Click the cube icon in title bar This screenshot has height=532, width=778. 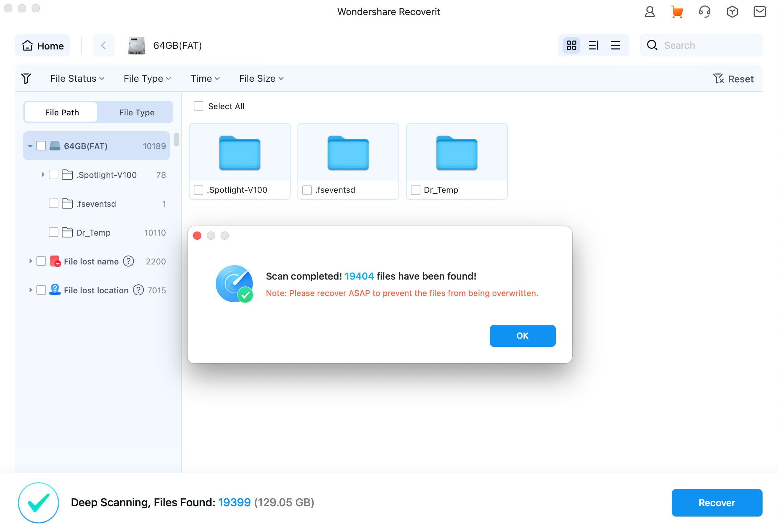pyautogui.click(x=732, y=12)
